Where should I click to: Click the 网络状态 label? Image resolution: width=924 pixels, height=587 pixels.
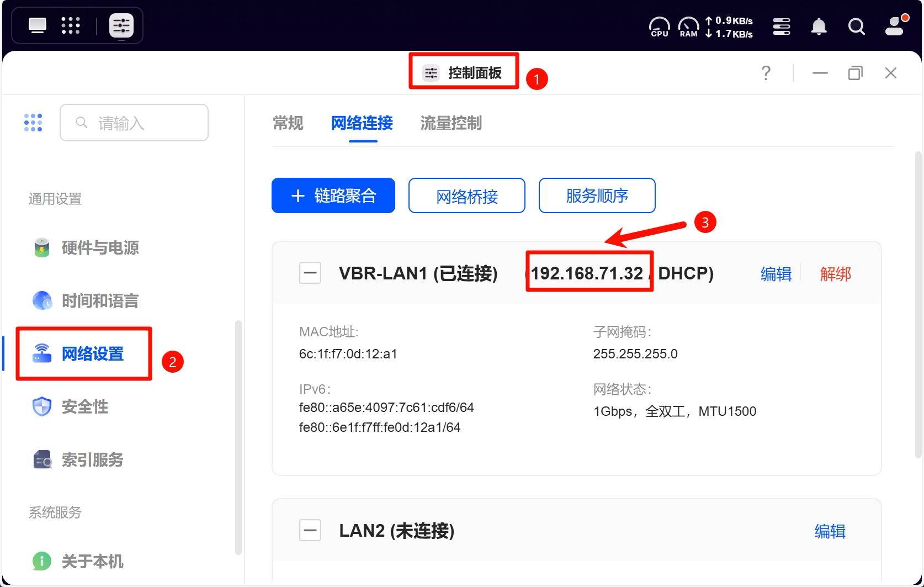click(622, 389)
